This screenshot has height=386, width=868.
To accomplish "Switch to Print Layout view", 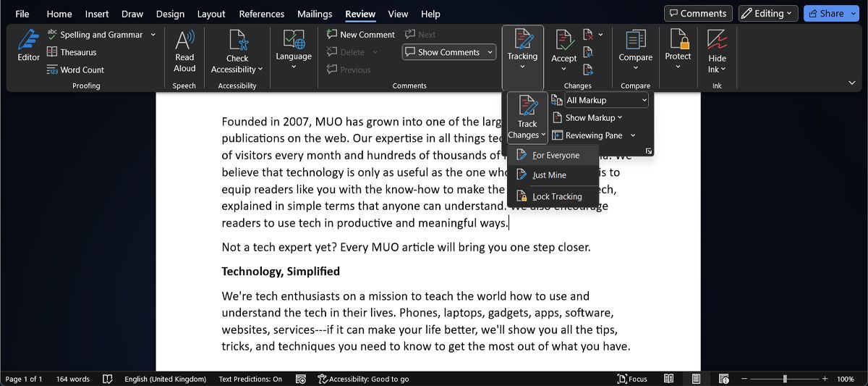I will click(x=696, y=379).
